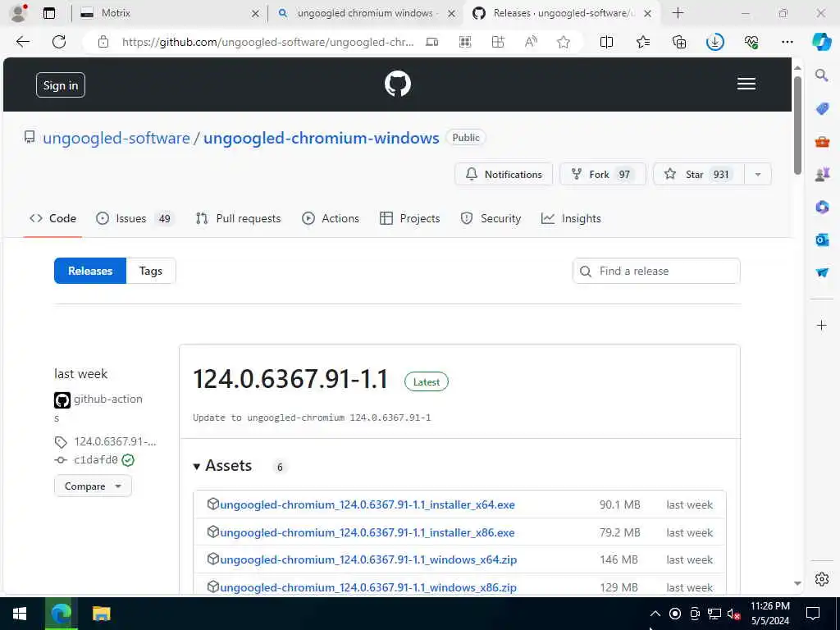Open the Insights tab

571,218
